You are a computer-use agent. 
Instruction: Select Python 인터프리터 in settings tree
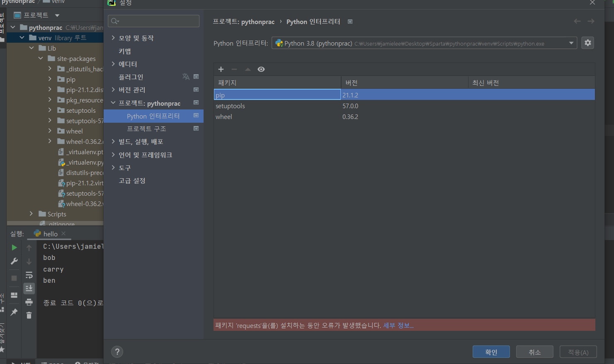click(x=153, y=116)
